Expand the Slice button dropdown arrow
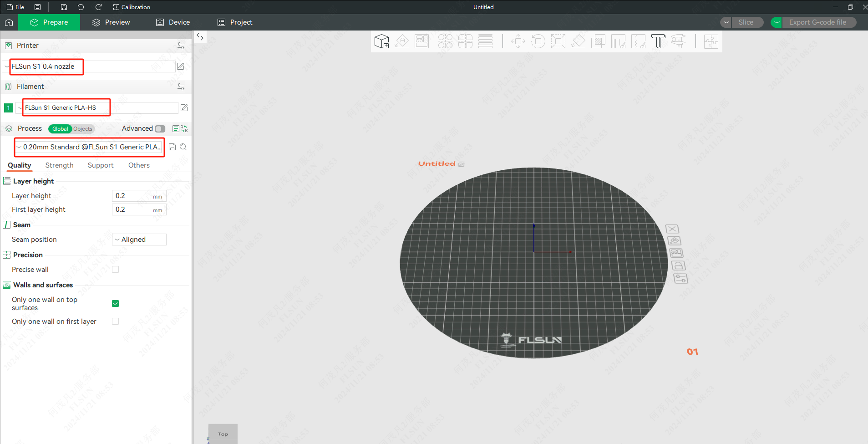Screen dimensions: 868x444 click(726, 22)
